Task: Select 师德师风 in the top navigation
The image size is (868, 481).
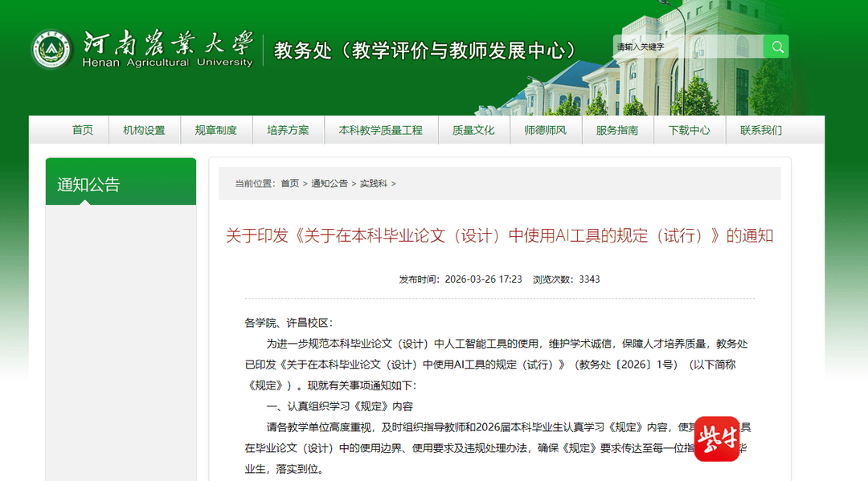Action: coord(546,129)
